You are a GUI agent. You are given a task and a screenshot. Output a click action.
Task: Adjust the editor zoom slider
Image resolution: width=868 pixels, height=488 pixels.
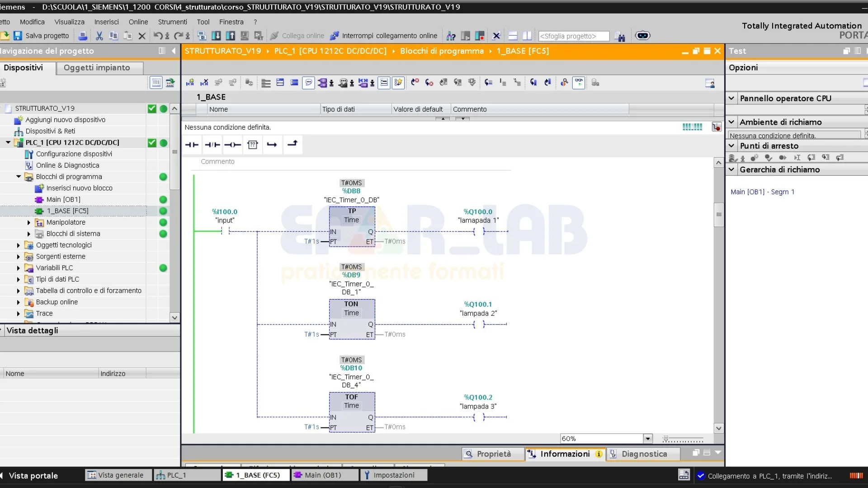[666, 439]
